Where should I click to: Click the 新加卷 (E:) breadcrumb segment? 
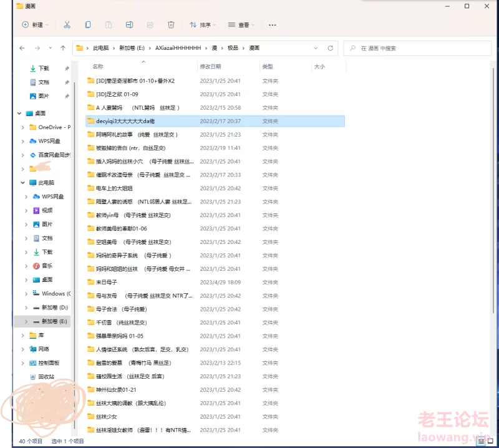pyautogui.click(x=132, y=48)
